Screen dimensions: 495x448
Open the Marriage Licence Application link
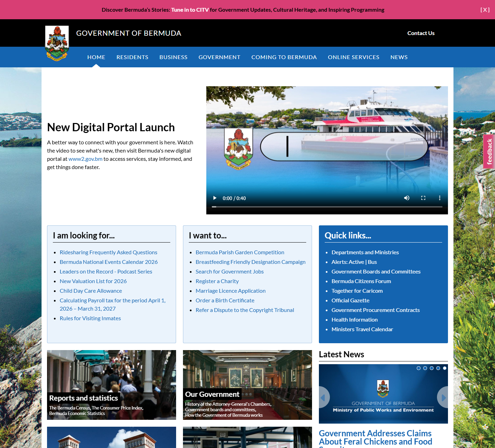[x=230, y=291]
